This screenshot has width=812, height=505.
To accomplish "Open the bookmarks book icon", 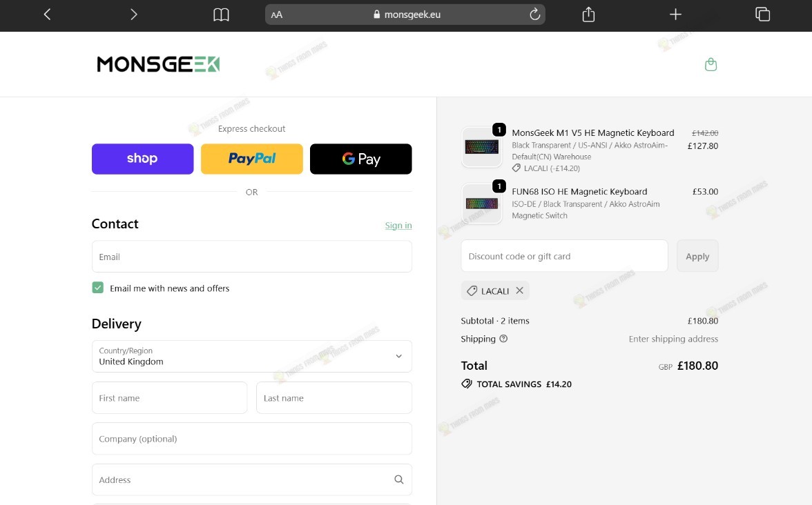I will point(221,14).
